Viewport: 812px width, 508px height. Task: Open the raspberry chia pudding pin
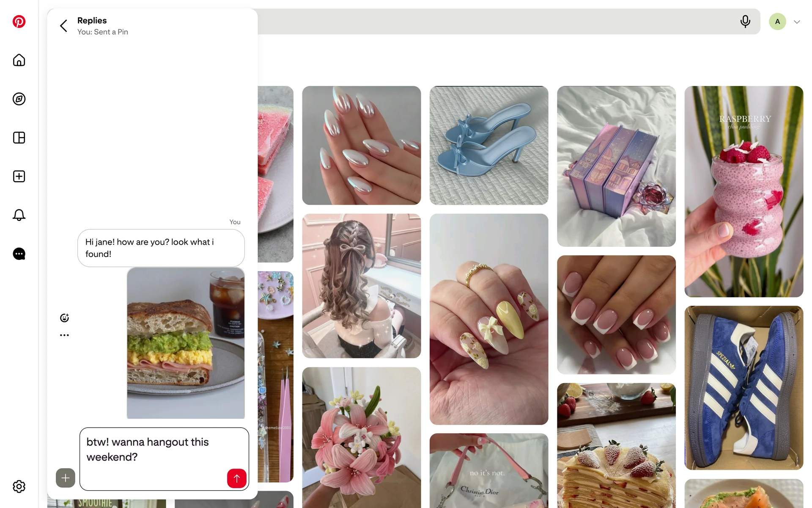[x=743, y=191]
